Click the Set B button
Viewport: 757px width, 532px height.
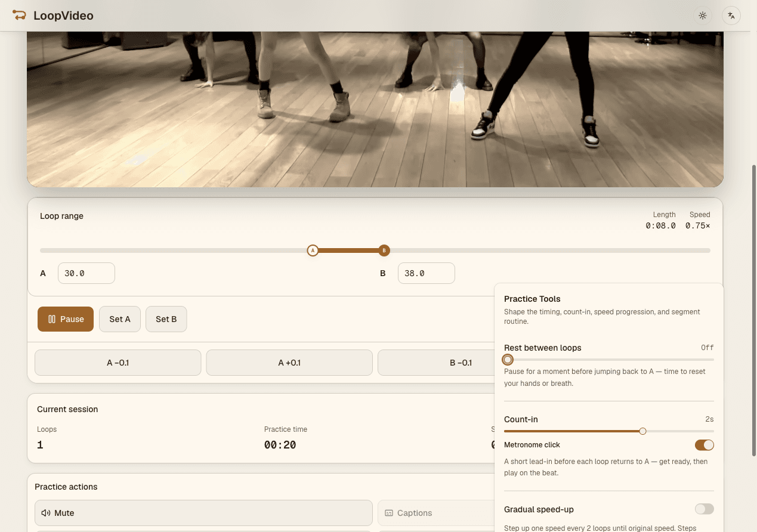(x=166, y=319)
